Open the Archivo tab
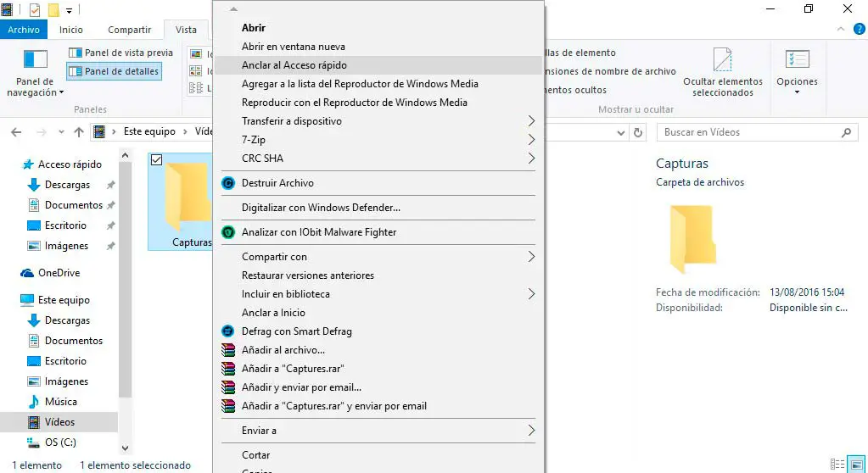Image resolution: width=868 pixels, height=473 pixels. (24, 30)
